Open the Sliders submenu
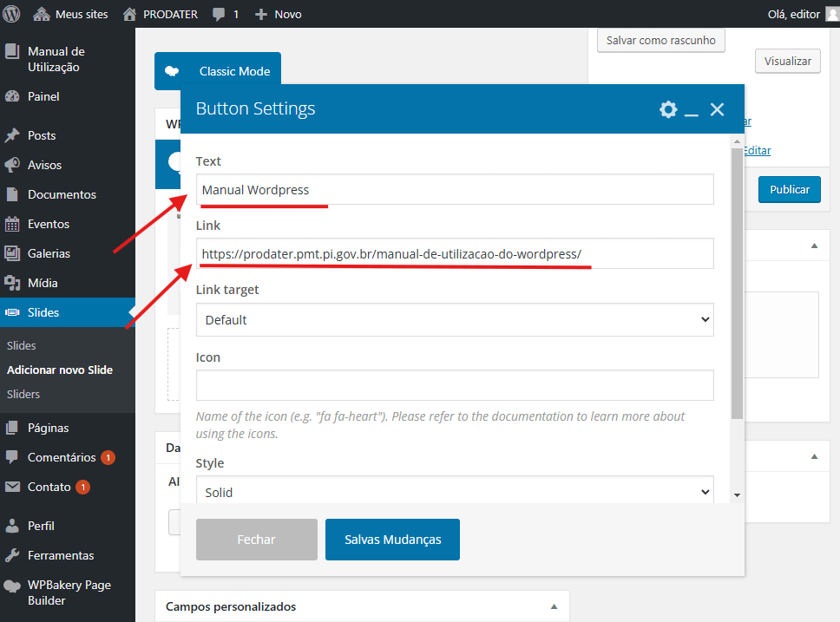The width and height of the screenshot is (840, 622). click(x=23, y=394)
